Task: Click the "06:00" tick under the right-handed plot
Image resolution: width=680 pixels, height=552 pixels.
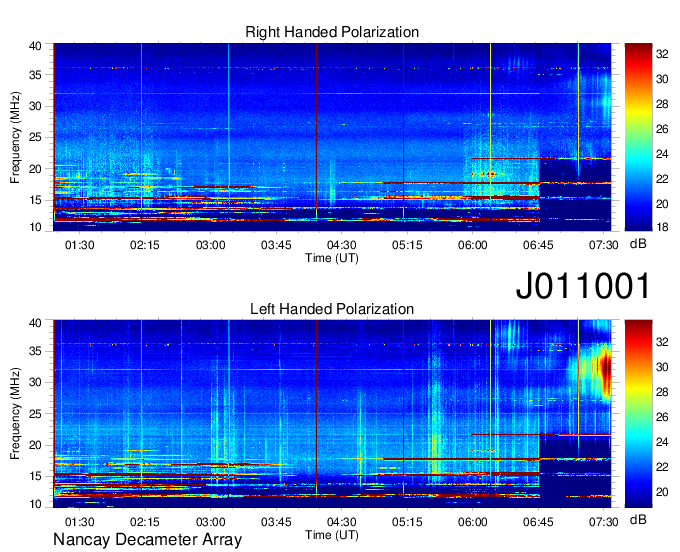Action: pos(472,245)
